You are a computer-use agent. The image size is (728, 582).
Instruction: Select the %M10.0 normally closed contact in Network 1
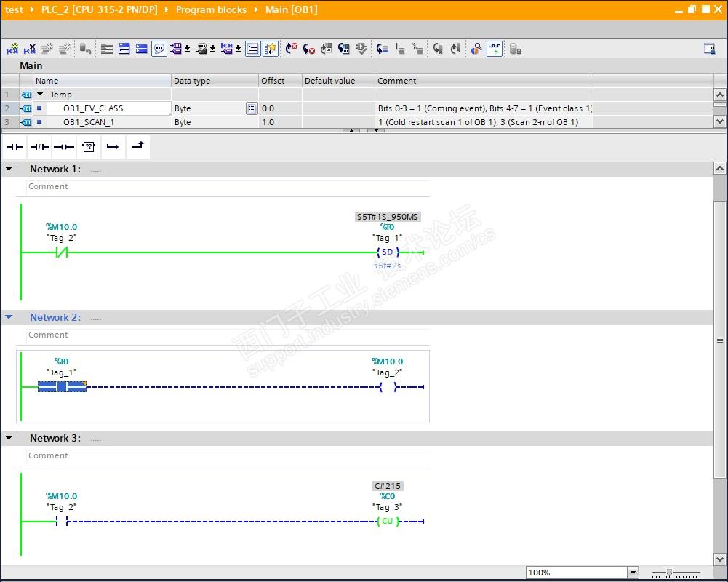coord(62,252)
